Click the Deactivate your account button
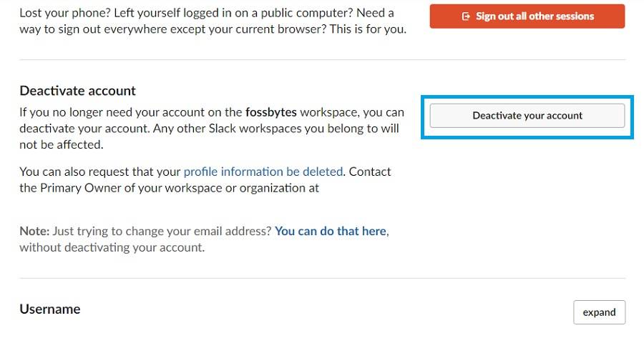The width and height of the screenshot is (644, 338). tap(527, 115)
